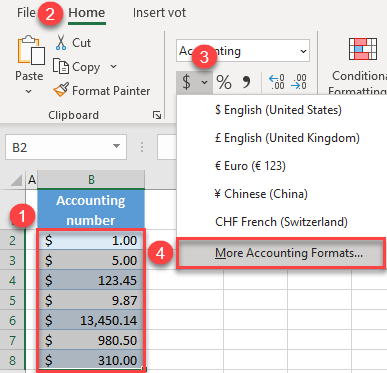The width and height of the screenshot is (387, 373).
Task: Select cell with $ 5.00
Action: pos(91,260)
